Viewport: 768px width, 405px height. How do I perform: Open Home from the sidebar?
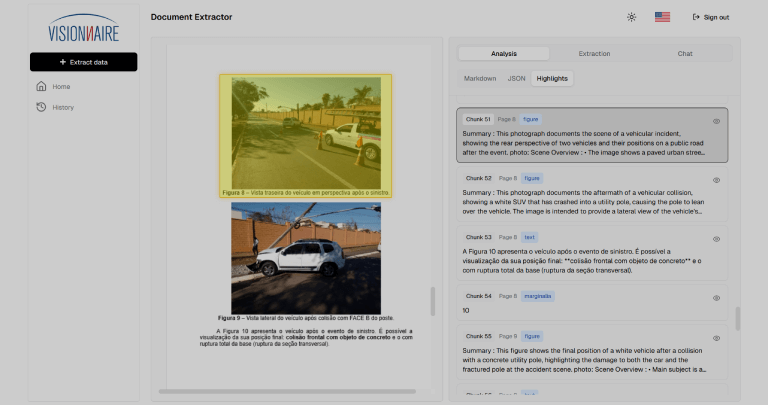click(x=61, y=86)
